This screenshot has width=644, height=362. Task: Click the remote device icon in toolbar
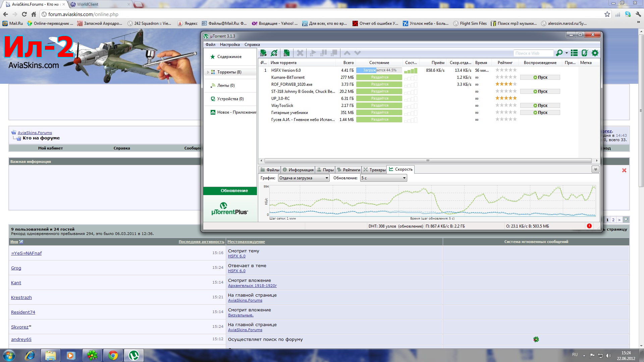(x=585, y=53)
